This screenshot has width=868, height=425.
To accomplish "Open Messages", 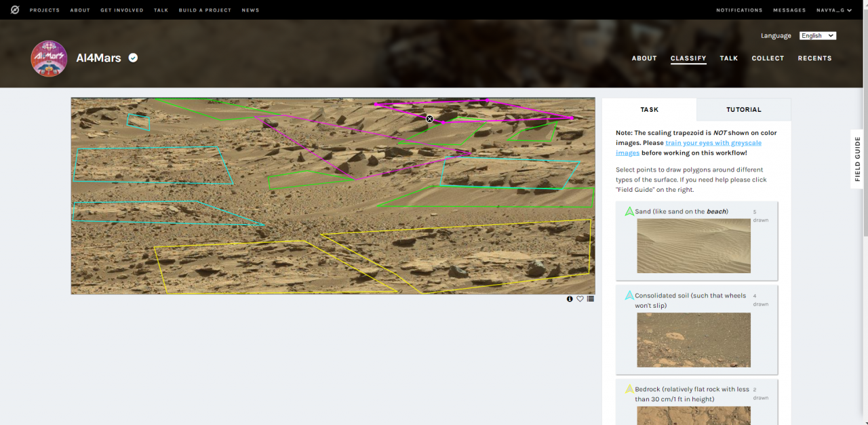I will point(790,10).
